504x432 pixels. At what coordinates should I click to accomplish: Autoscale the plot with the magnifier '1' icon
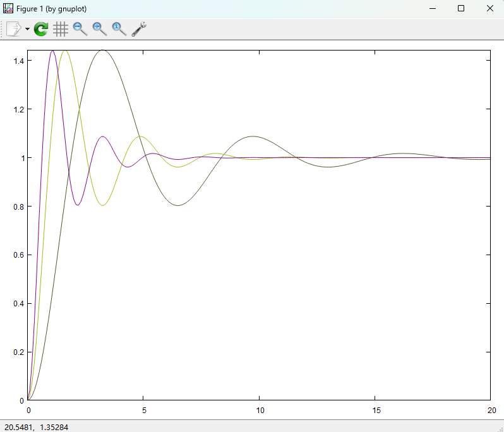tap(119, 28)
